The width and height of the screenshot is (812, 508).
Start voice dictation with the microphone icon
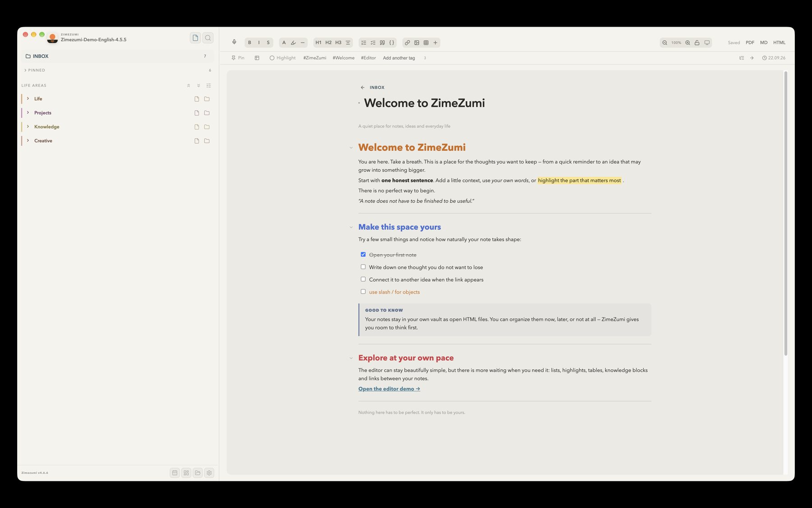coord(234,42)
